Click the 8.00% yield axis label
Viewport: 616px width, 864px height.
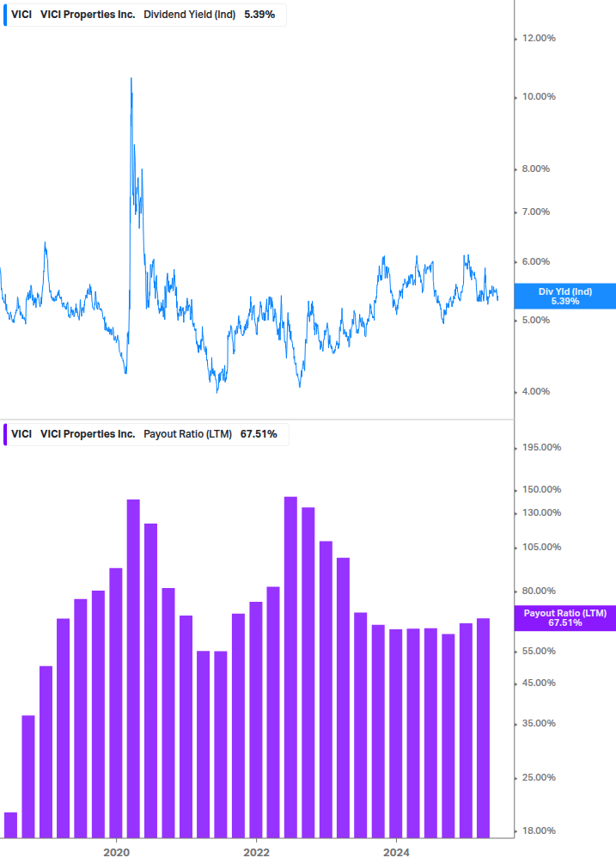[535, 169]
